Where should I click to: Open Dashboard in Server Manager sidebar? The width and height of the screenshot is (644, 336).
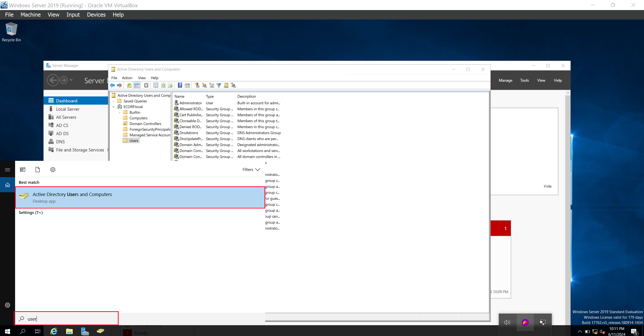coord(76,101)
